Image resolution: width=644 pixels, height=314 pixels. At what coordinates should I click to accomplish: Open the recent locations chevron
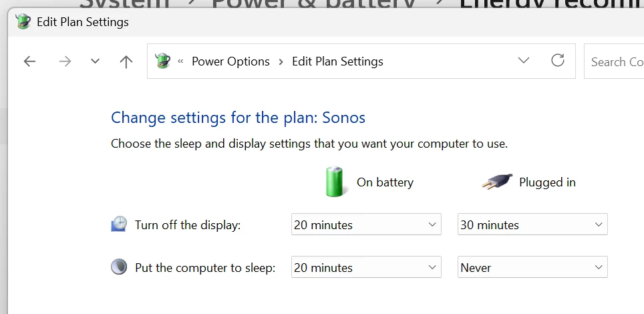click(x=95, y=61)
